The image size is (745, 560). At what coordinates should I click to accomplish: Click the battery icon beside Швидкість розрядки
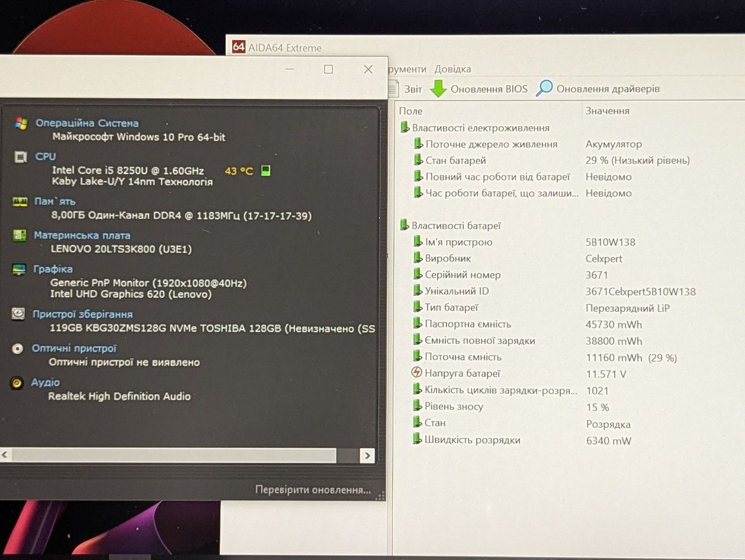pos(417,439)
